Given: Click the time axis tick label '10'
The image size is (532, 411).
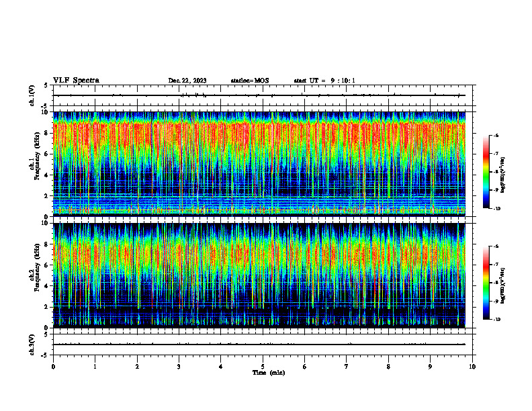Looking at the screenshot, I should click(x=472, y=367).
